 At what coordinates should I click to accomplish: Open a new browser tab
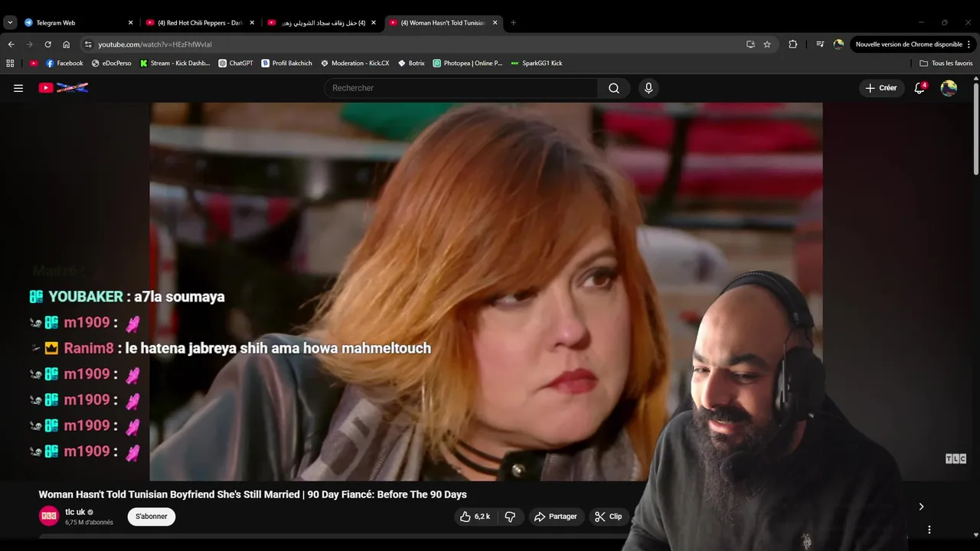click(x=513, y=22)
